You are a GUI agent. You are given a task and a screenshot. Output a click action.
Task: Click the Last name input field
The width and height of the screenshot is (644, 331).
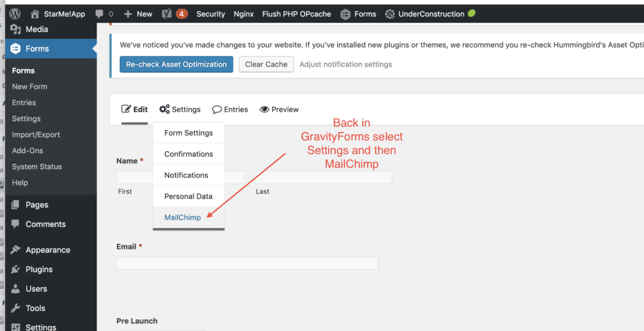(x=323, y=177)
